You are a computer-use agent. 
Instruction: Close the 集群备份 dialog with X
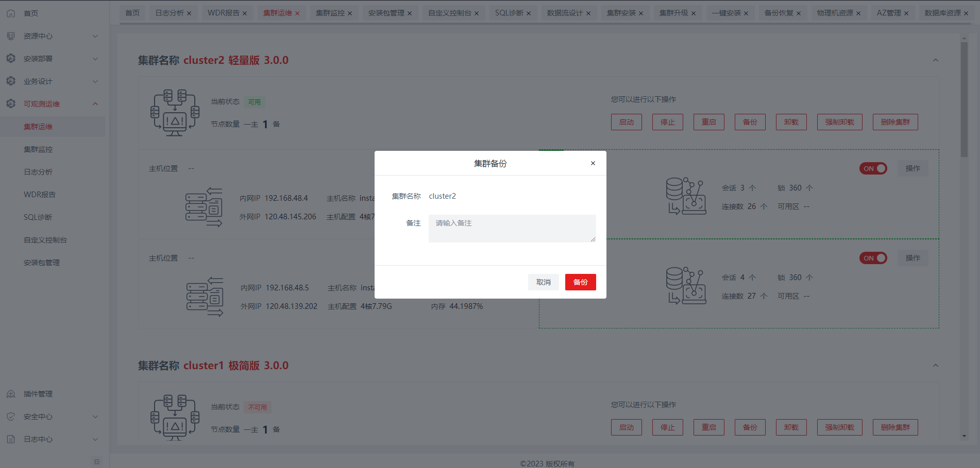point(593,163)
